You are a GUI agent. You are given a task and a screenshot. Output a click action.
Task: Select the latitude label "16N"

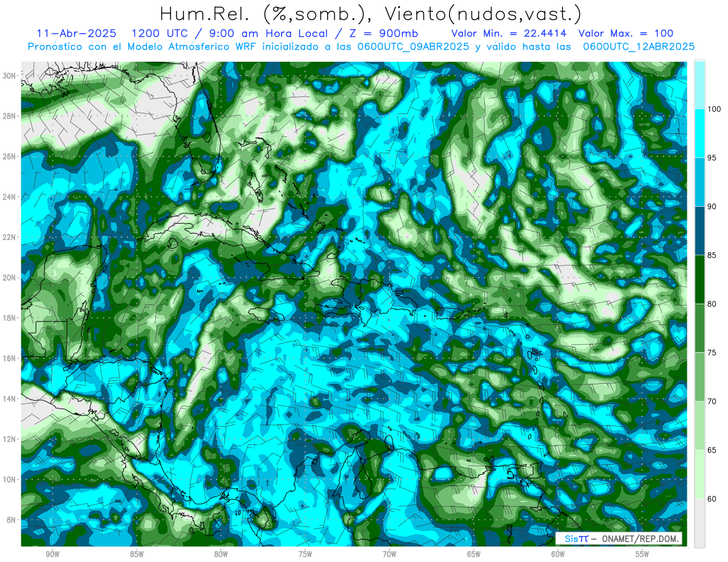pos(9,358)
